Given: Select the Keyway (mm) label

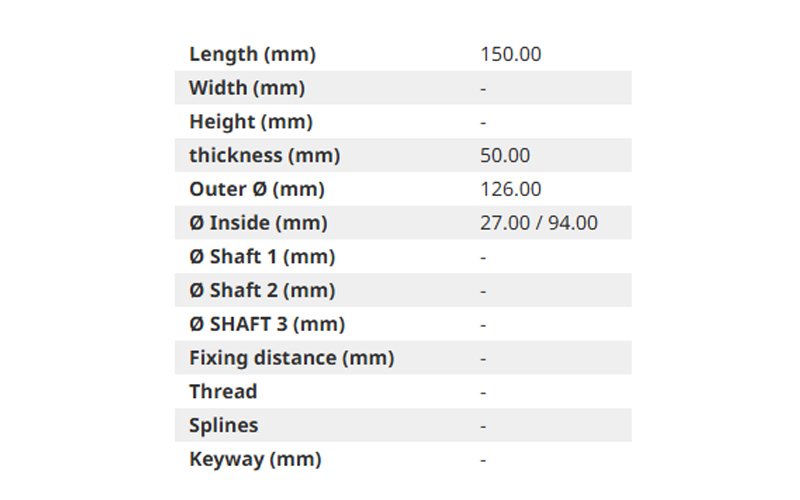Looking at the screenshot, I should [x=255, y=459].
